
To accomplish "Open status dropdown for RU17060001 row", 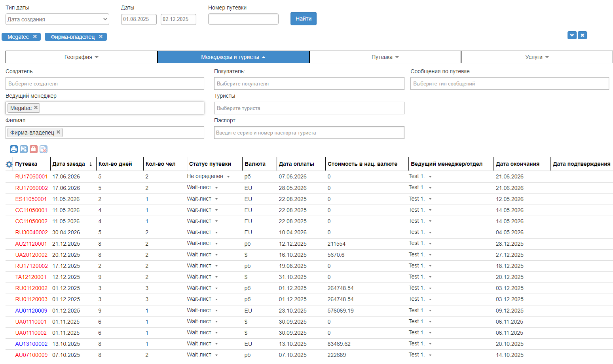I will tap(228, 177).
